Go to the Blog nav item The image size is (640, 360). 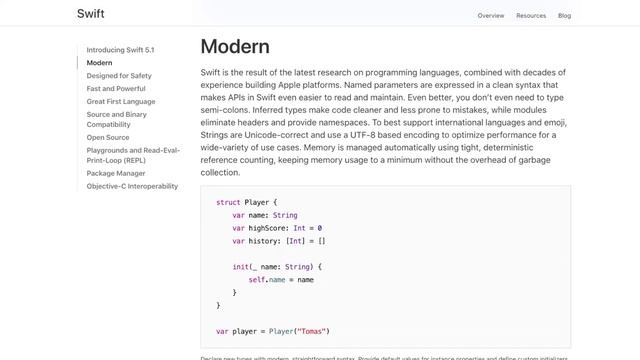tap(564, 16)
